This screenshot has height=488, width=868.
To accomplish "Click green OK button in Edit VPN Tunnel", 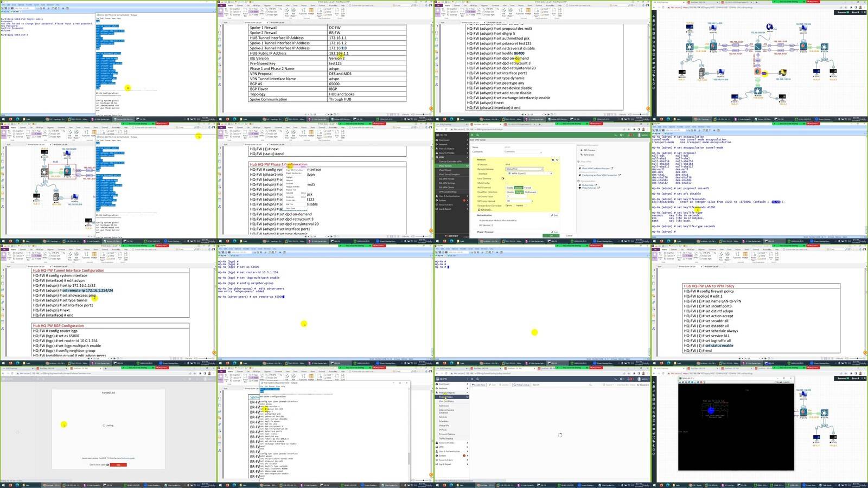I will [x=551, y=235].
